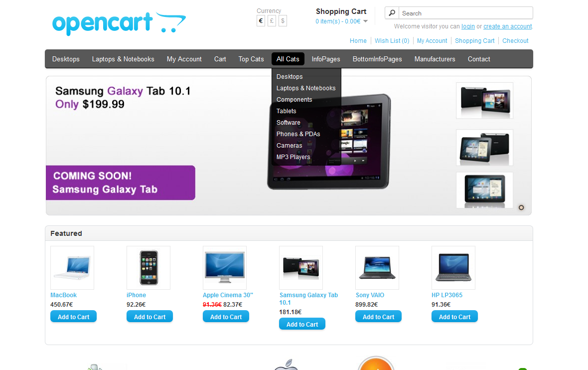
Task: Add Samsung Galaxy Tab 10.1 to cart
Action: pos(302,324)
